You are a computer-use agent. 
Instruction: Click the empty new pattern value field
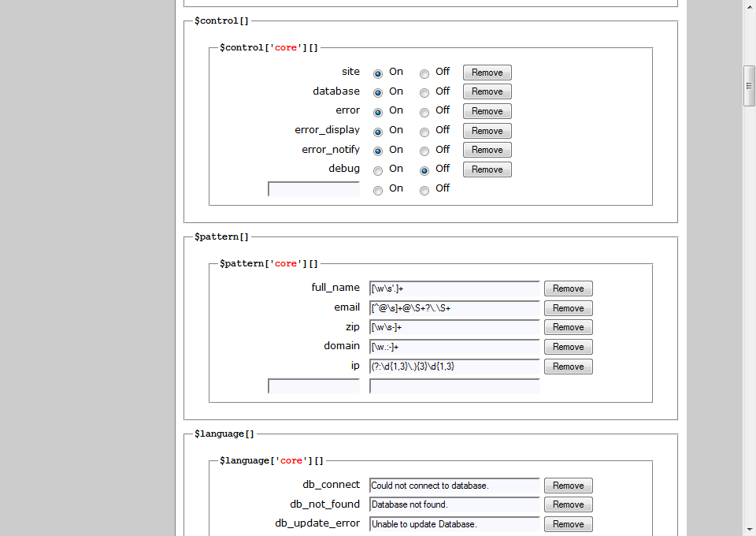[x=454, y=386]
